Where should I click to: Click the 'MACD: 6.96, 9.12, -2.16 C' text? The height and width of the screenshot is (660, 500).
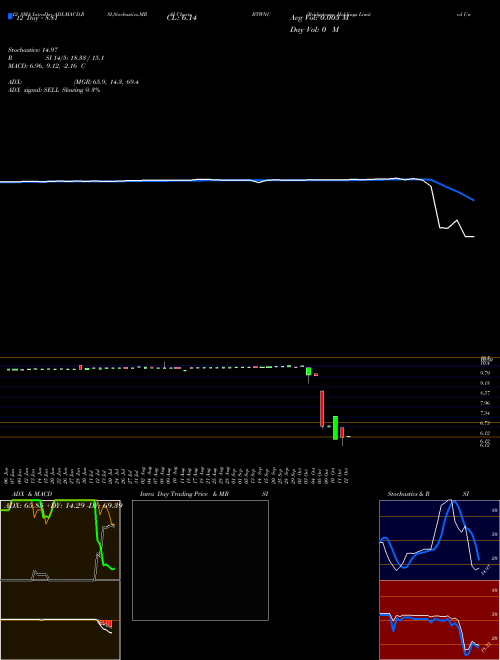click(x=47, y=66)
